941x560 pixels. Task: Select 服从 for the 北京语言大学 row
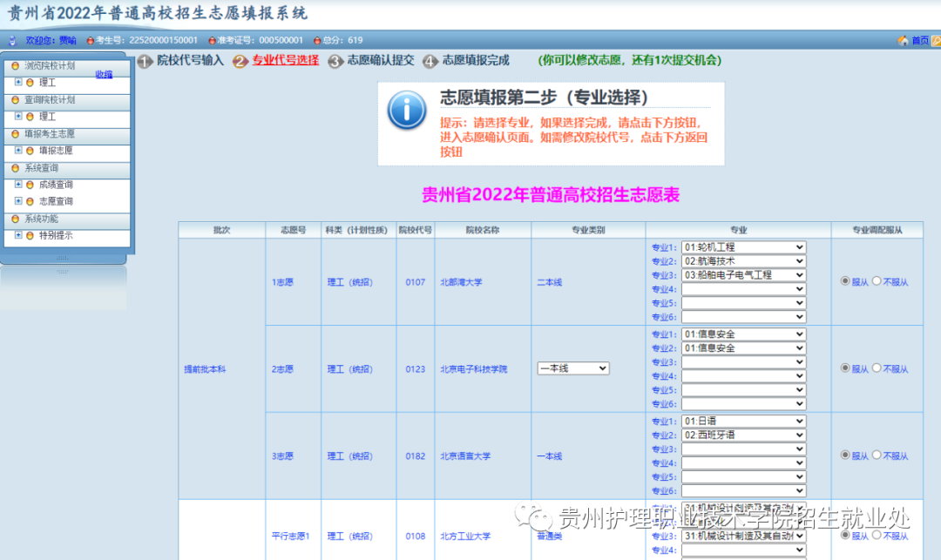pos(845,455)
